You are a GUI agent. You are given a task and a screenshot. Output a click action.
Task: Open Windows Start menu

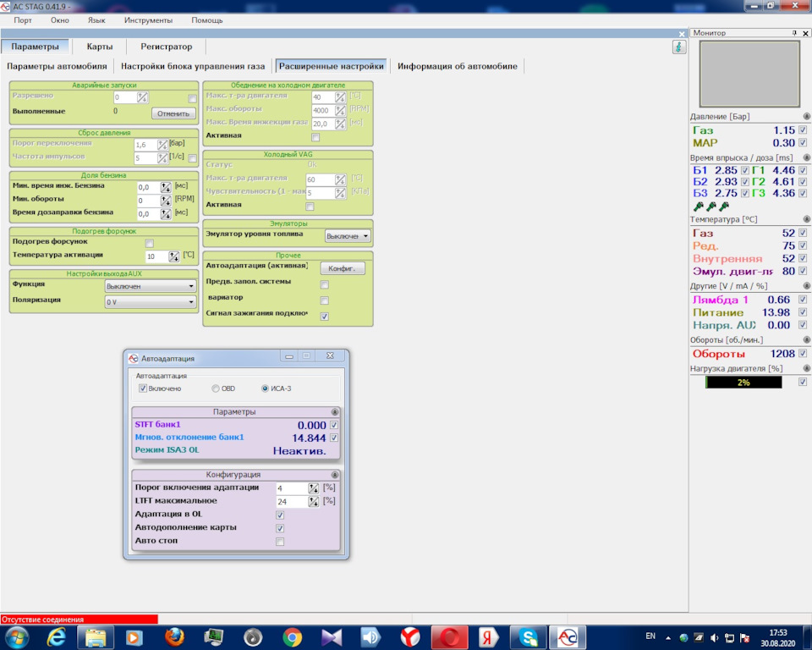[17, 637]
